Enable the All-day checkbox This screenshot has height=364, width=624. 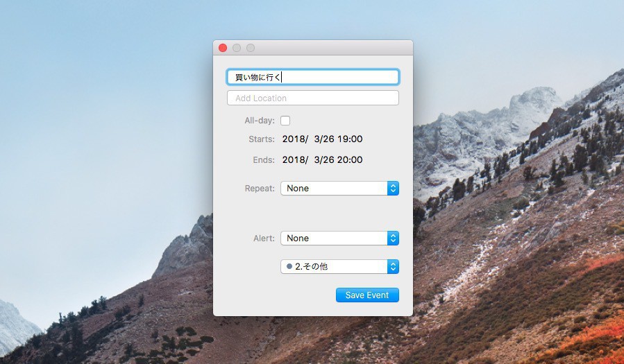point(285,121)
